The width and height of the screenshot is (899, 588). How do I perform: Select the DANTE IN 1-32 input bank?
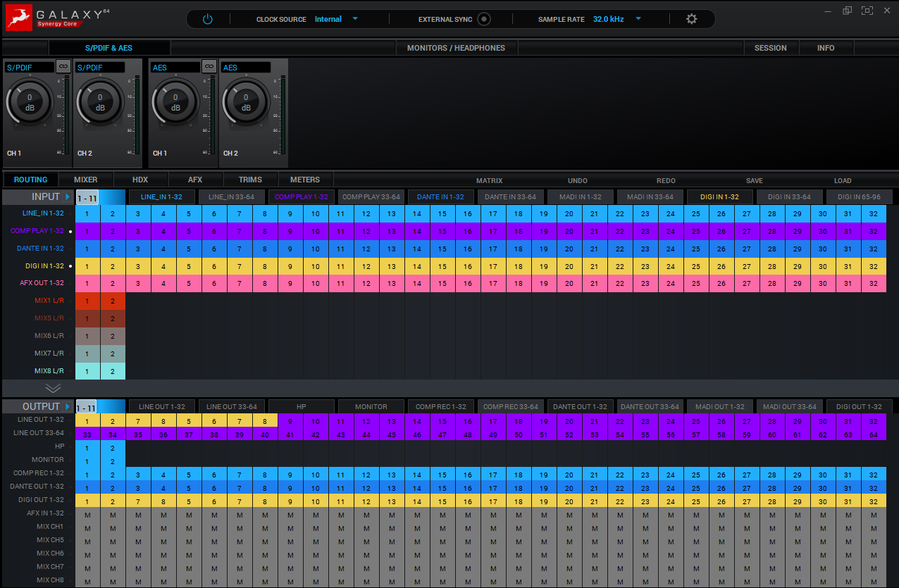click(440, 196)
